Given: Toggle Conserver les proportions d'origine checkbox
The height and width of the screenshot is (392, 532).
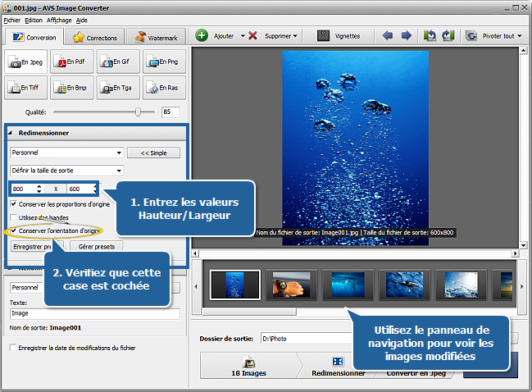Looking at the screenshot, I should (13, 203).
